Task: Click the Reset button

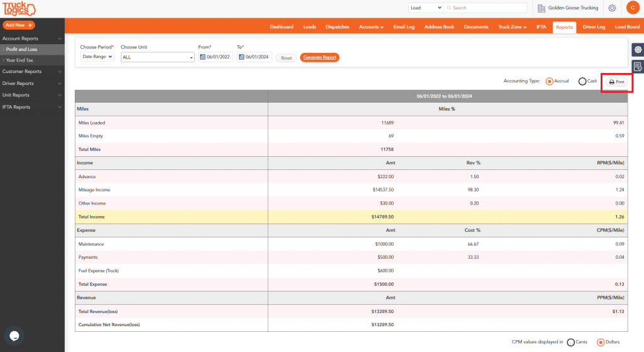Action: [x=286, y=58]
